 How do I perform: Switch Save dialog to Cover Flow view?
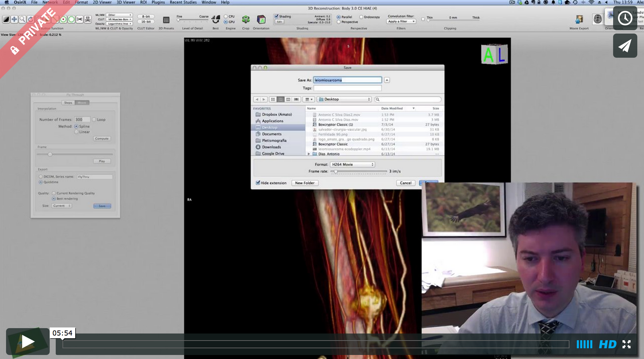click(x=296, y=99)
